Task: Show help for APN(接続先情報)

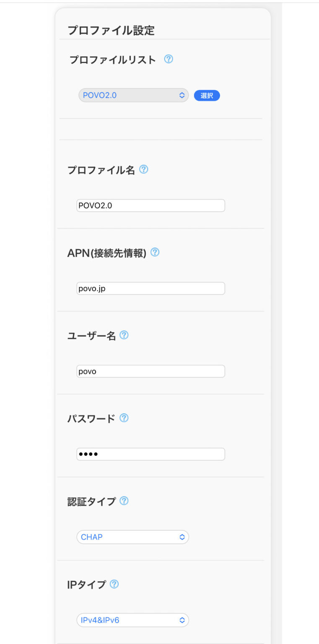Action: pos(155,252)
